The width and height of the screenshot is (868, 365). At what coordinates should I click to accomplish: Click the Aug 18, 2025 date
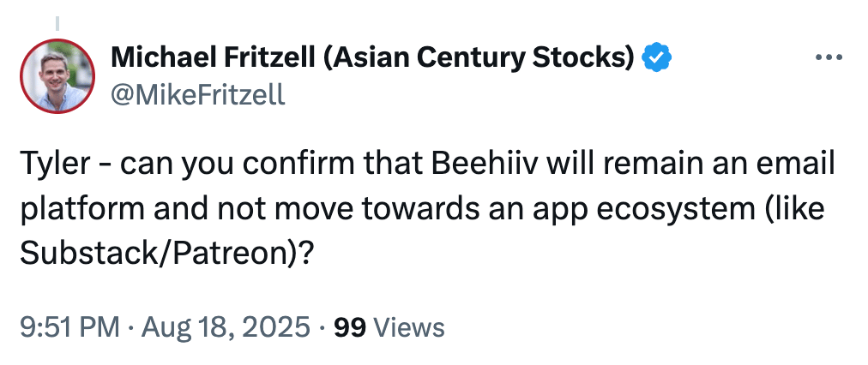pos(224,326)
